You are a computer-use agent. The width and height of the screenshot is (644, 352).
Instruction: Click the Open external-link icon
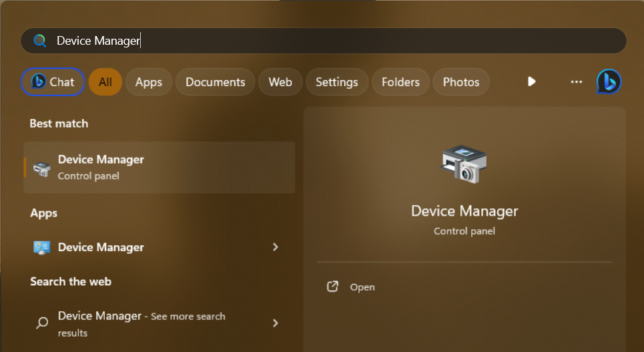point(332,287)
